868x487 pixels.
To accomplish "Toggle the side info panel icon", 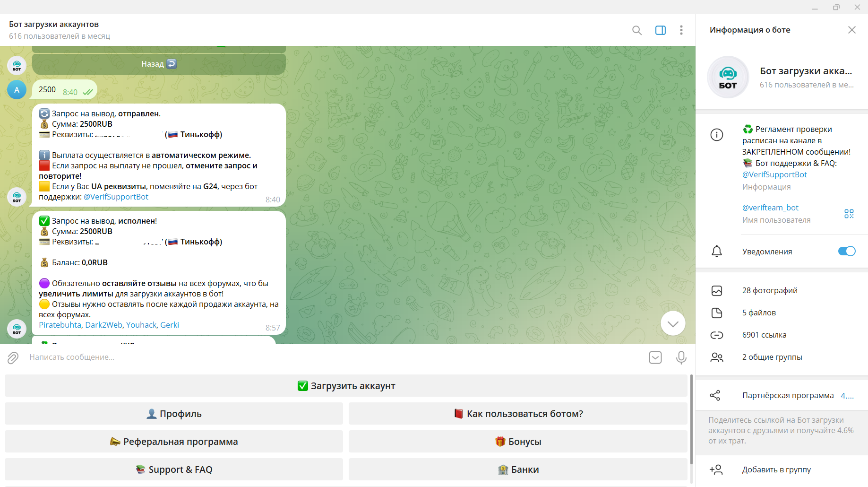I will (x=660, y=30).
